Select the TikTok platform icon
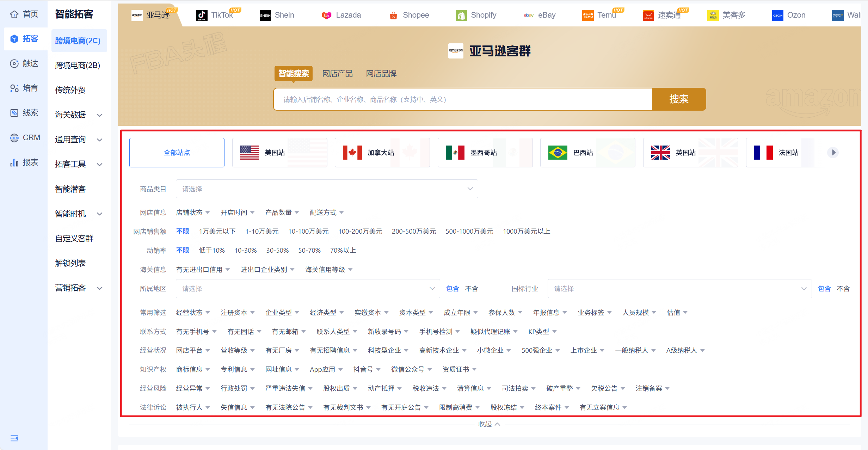Viewport: 868px width, 450px height. pos(202,15)
